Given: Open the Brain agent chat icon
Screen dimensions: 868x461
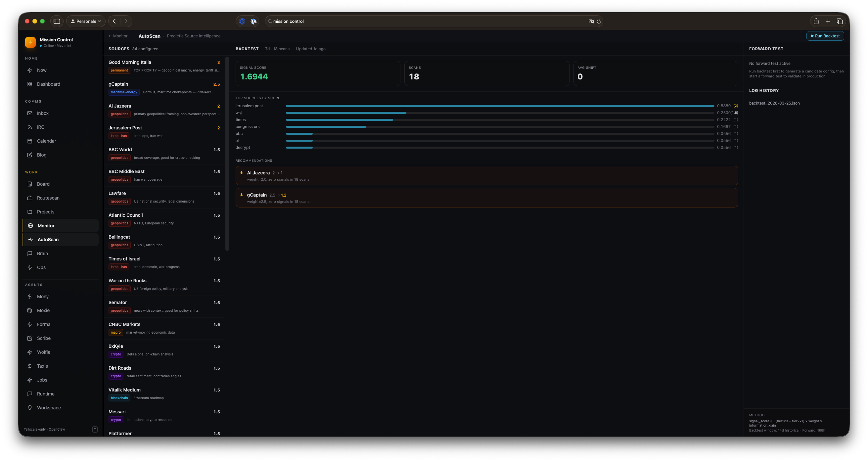Looking at the screenshot, I should coord(30,253).
